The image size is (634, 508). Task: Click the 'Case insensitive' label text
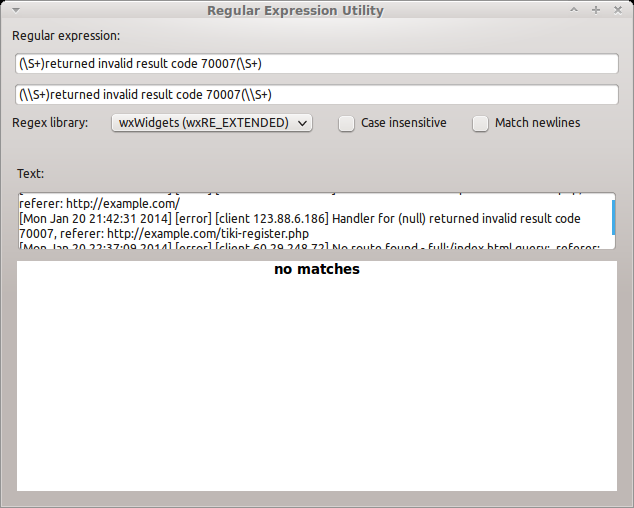403,123
